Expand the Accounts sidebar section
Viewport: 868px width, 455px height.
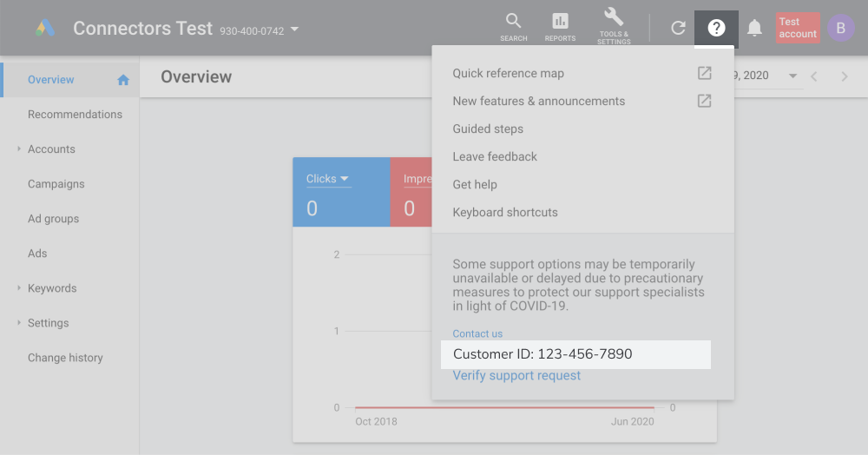19,149
